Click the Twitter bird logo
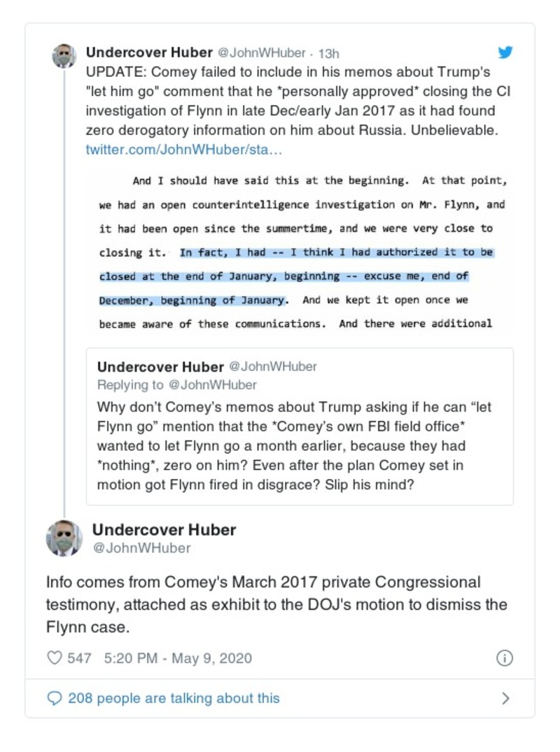Image resolution: width=560 pixels, height=752 pixels. (x=505, y=52)
